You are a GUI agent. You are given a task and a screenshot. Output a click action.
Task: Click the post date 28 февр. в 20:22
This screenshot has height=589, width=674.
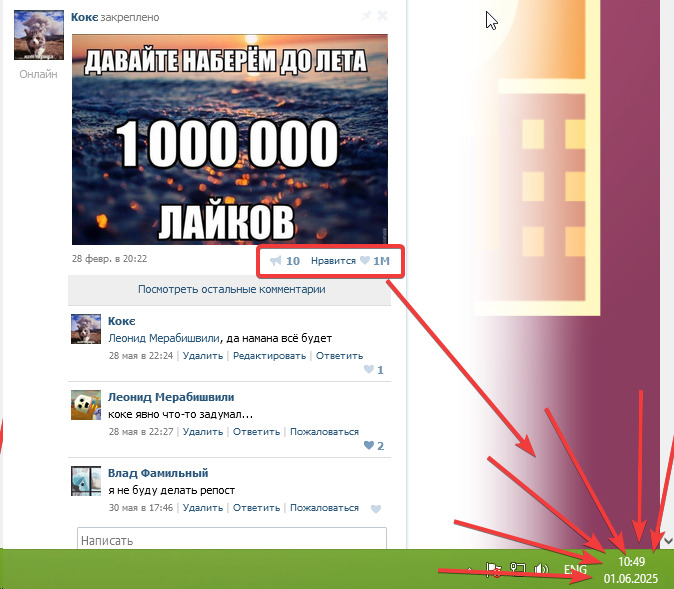click(109, 259)
